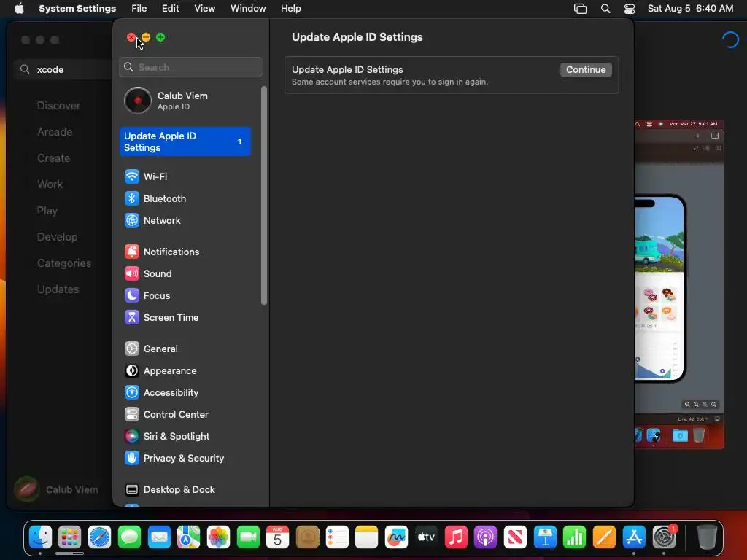The width and height of the screenshot is (747, 560).
Task: Open Trash from the Dock
Action: [x=707, y=537]
